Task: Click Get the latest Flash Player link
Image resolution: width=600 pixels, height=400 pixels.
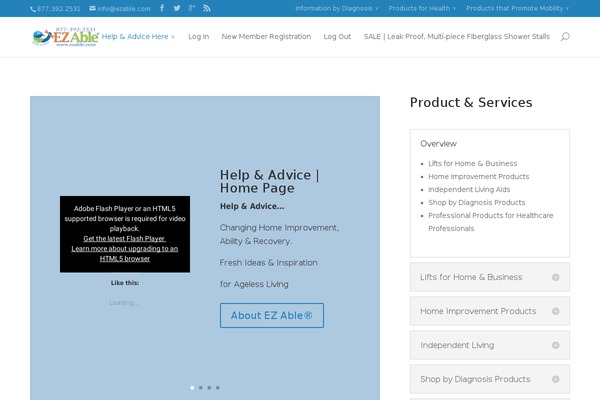Action: [124, 238]
